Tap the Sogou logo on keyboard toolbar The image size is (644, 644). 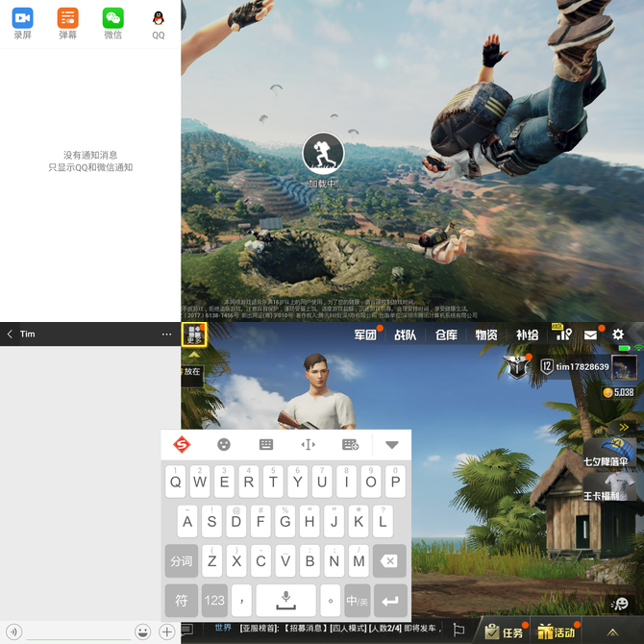point(182,444)
